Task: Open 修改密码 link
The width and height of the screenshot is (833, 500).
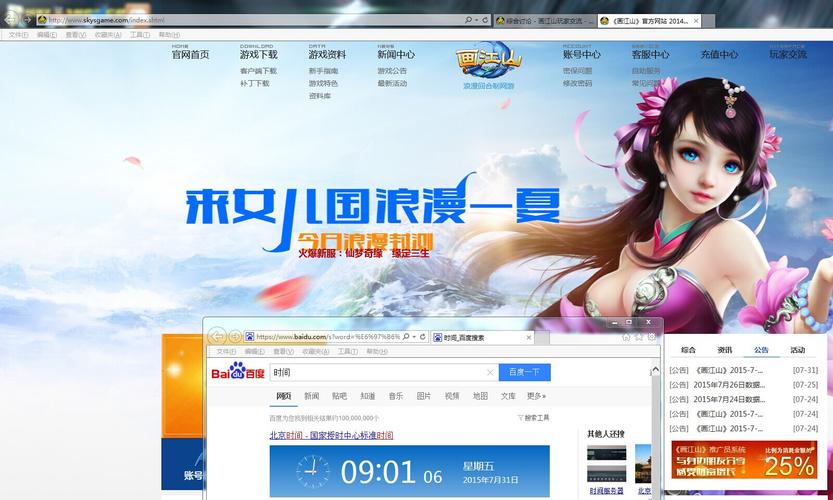Action: pos(577,83)
